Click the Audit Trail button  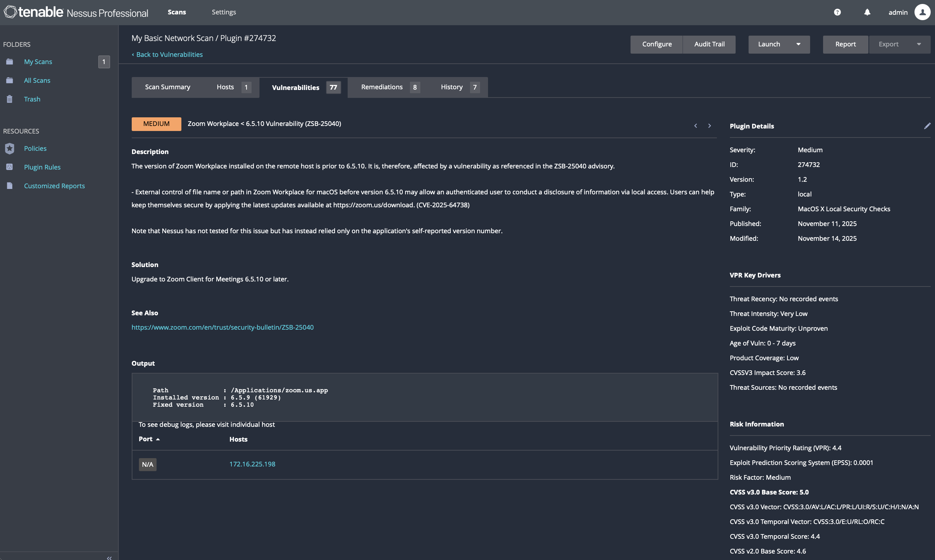click(x=709, y=44)
